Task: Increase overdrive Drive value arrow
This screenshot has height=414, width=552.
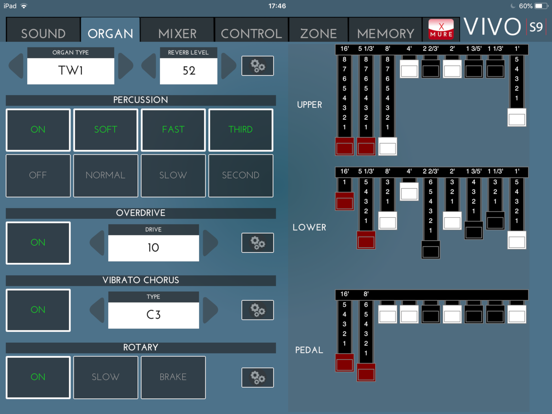Action: [211, 243]
